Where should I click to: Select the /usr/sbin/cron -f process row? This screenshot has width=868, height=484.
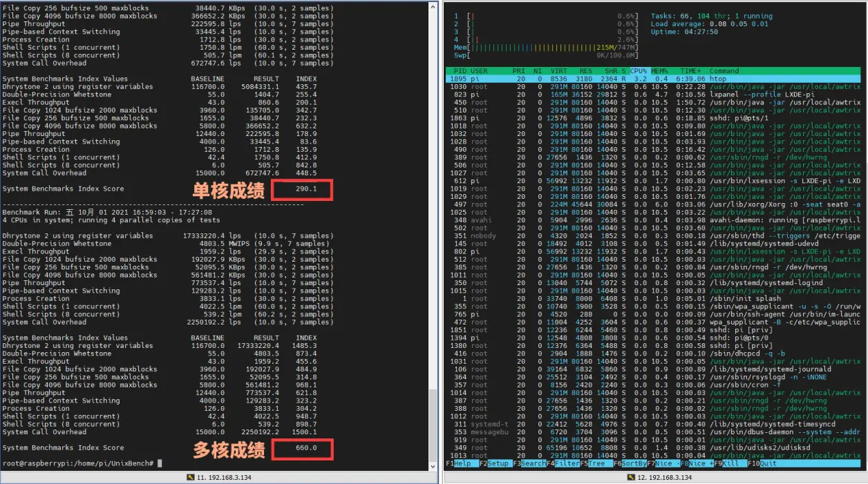(x=653, y=385)
